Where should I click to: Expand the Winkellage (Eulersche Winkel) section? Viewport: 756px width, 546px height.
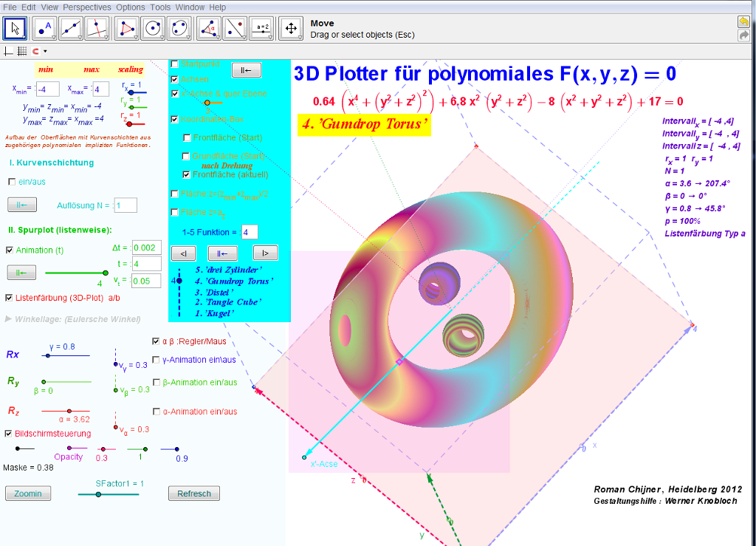(x=9, y=319)
